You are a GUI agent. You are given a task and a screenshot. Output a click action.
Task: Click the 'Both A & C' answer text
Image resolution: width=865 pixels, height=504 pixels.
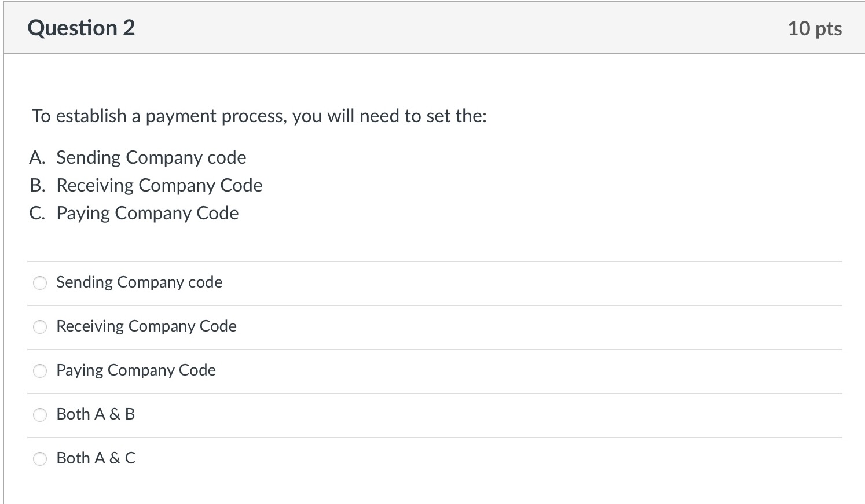[96, 458]
